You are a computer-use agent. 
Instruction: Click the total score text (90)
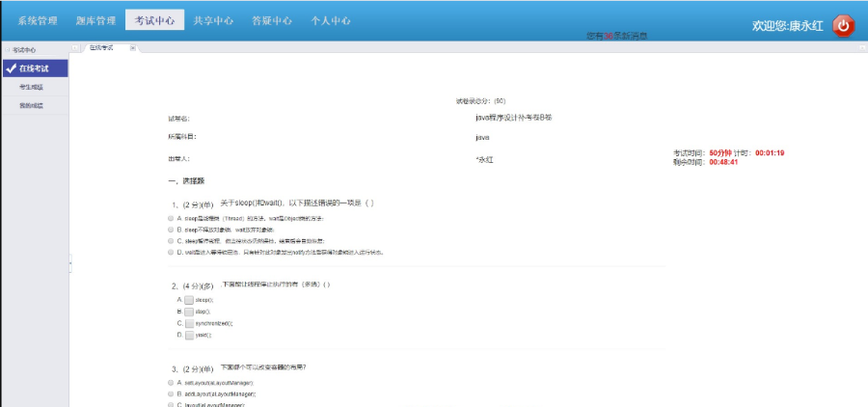500,100
